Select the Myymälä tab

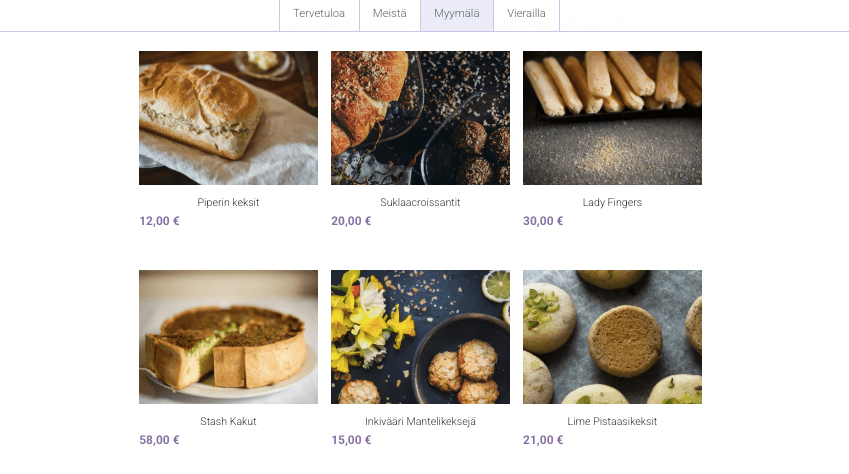pyautogui.click(x=457, y=14)
